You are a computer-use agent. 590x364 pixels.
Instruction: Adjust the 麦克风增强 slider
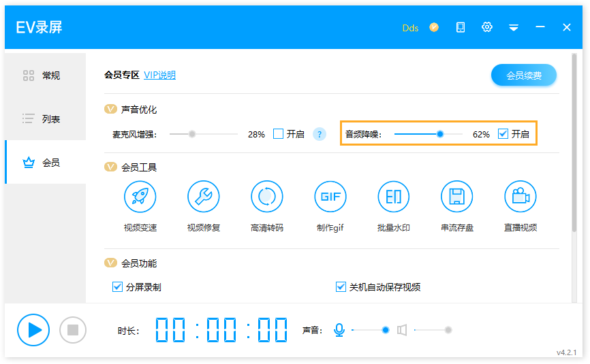coord(204,134)
